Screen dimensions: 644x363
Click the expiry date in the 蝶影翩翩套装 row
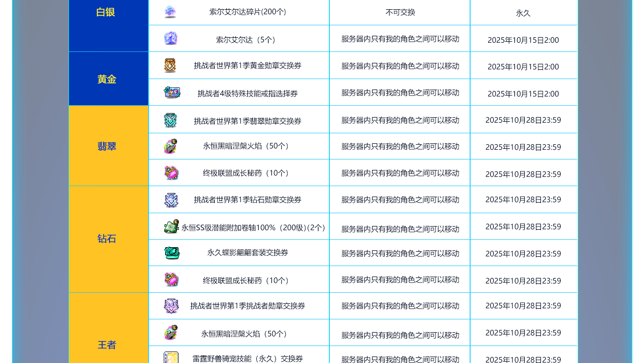click(x=523, y=254)
